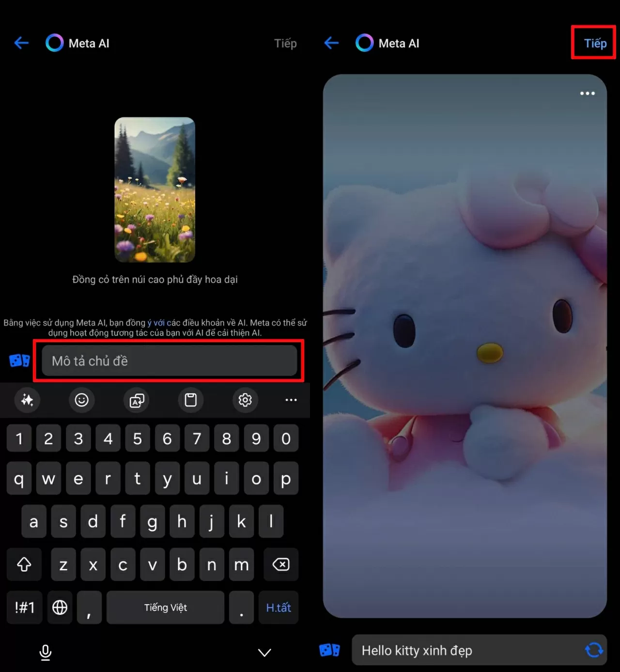Switch keyboard language with globe key

60,607
